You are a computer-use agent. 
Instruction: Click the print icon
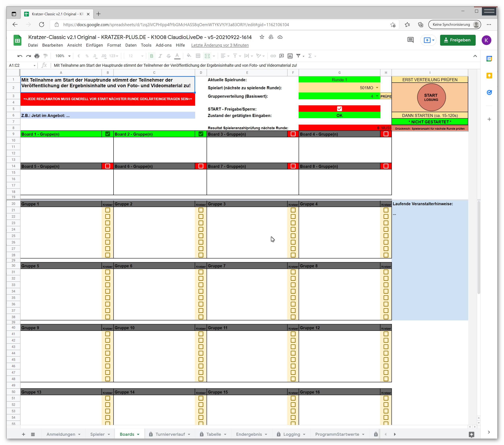pos(37,56)
